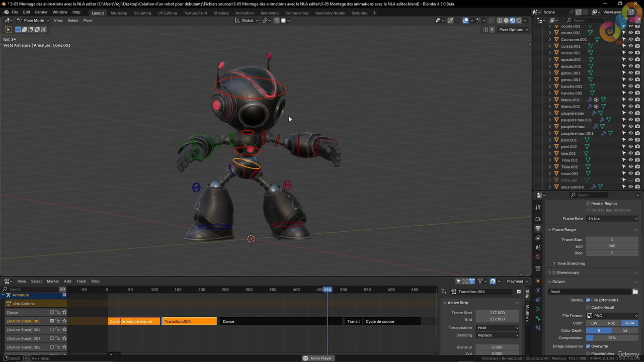This screenshot has height=362, width=644.
Task: Switch to the Animation workspace tab
Action: tap(245, 13)
